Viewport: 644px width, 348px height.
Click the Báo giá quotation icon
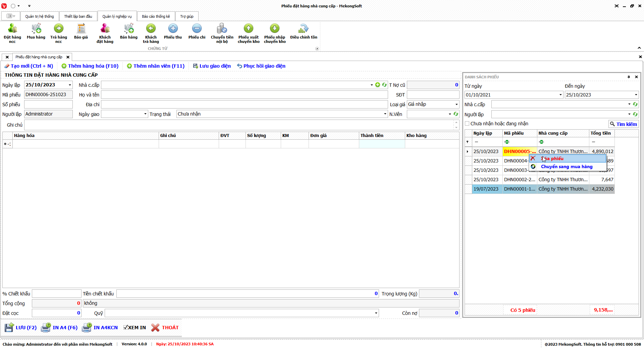click(81, 32)
